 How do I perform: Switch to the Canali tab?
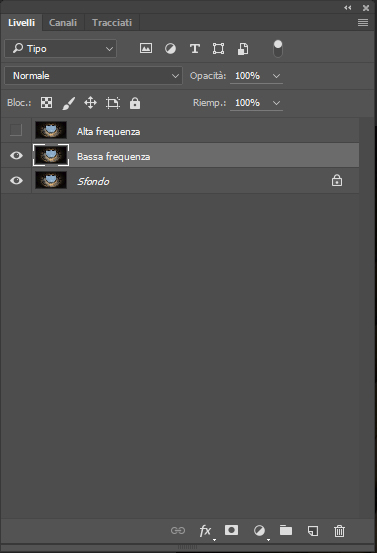point(63,23)
